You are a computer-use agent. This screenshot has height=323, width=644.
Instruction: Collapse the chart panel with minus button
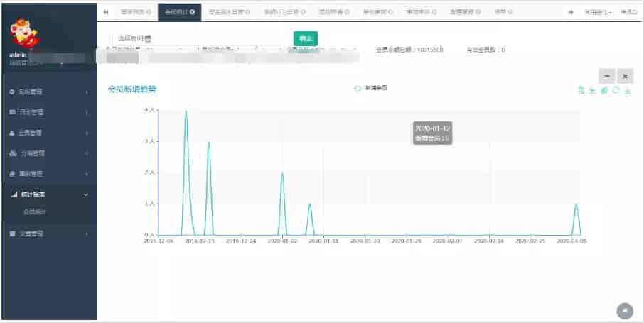(606, 76)
